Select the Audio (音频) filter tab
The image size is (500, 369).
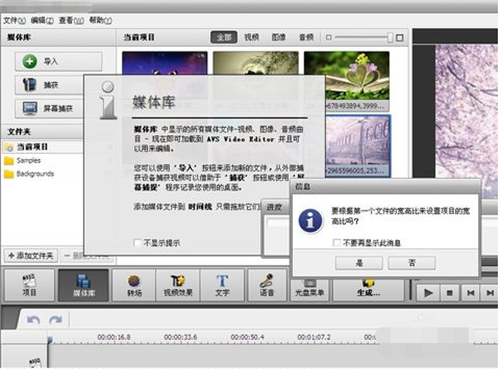[306, 37]
